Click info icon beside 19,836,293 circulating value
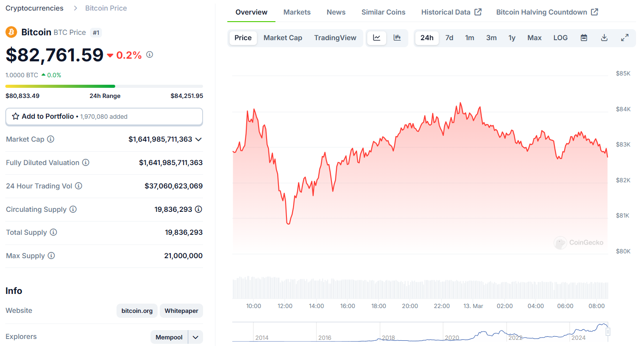This screenshot has height=346, width=644. (x=199, y=209)
